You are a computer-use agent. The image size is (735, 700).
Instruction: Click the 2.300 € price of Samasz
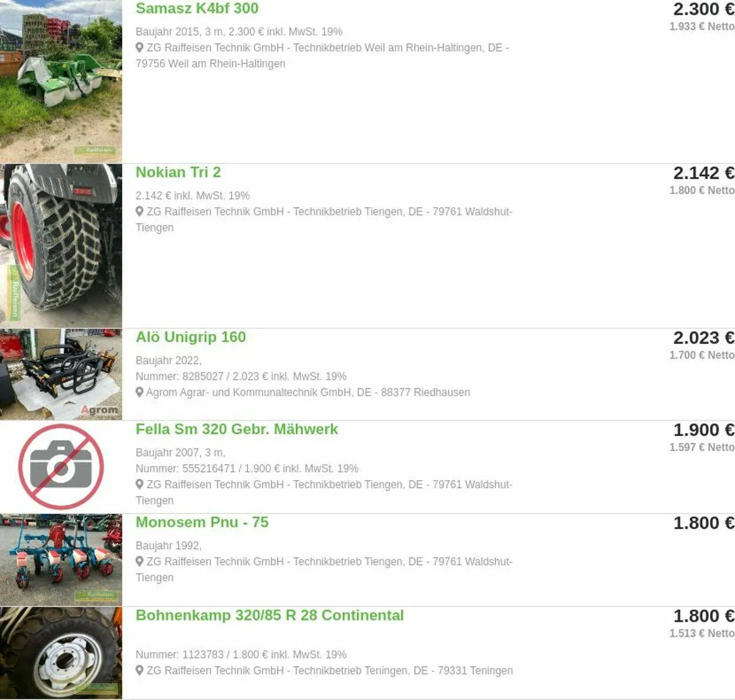[704, 9]
